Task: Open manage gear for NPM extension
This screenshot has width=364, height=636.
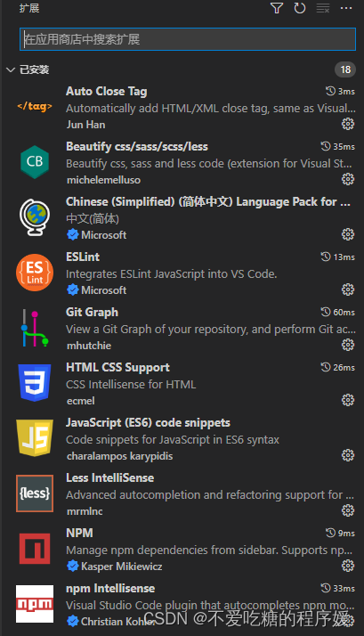Action: tap(348, 565)
